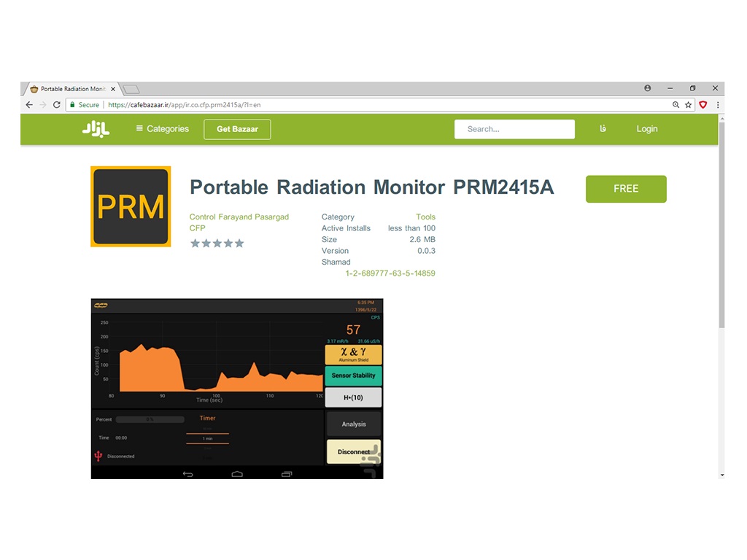Click the Analysis button in screenshot
The height and width of the screenshot is (560, 747).
coord(354,424)
